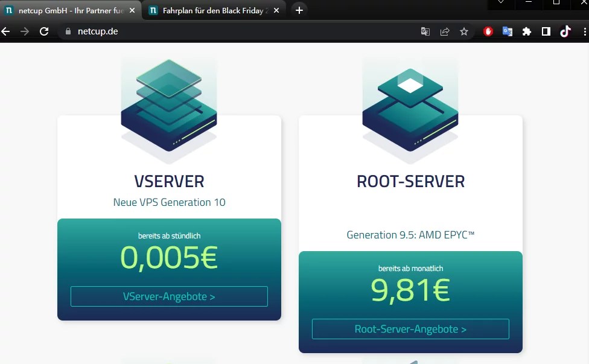Click the TikTok profile icon
Viewport: 589px width, 364px height.
(x=565, y=31)
